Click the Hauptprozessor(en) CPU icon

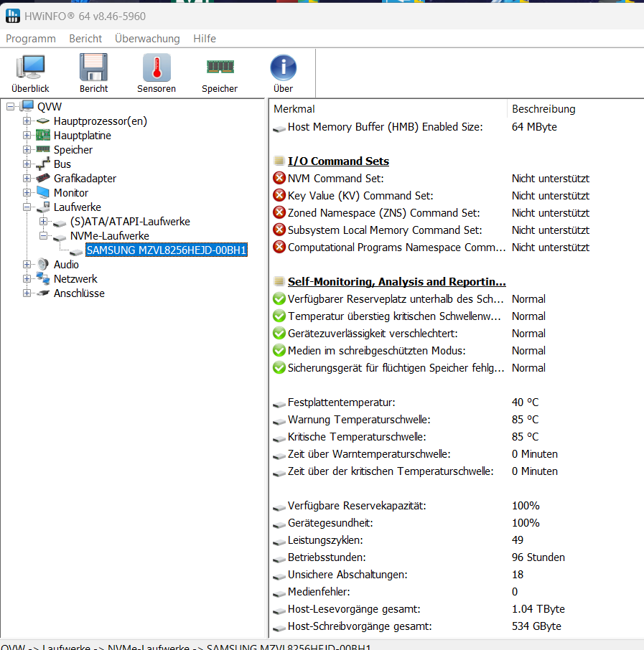click(43, 121)
